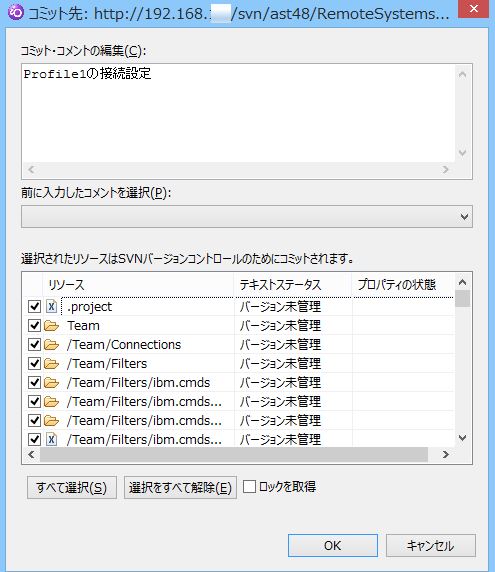
Task: Click the /Team/Filters folder icon
Action: click(x=51, y=363)
